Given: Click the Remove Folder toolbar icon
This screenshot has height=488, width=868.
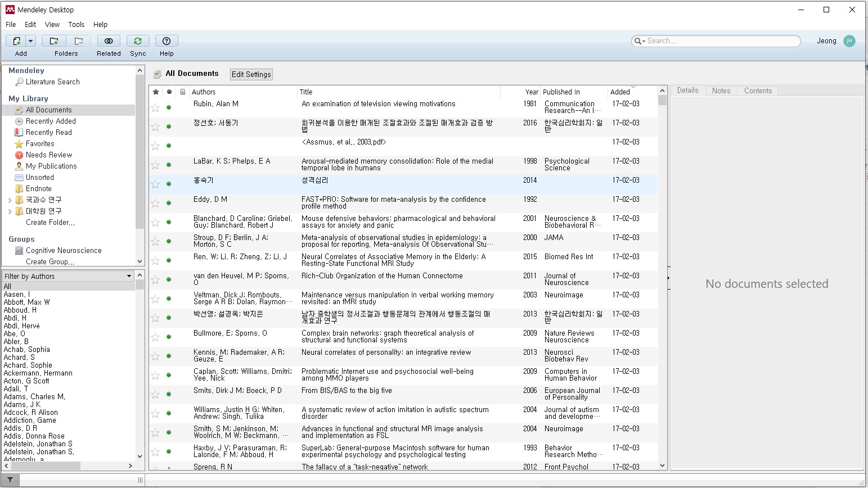Looking at the screenshot, I should [79, 41].
